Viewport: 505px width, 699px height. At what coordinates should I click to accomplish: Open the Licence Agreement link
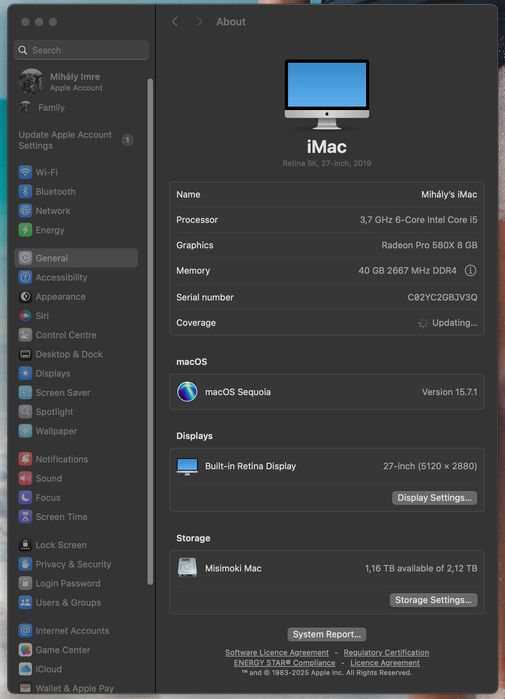point(385,663)
